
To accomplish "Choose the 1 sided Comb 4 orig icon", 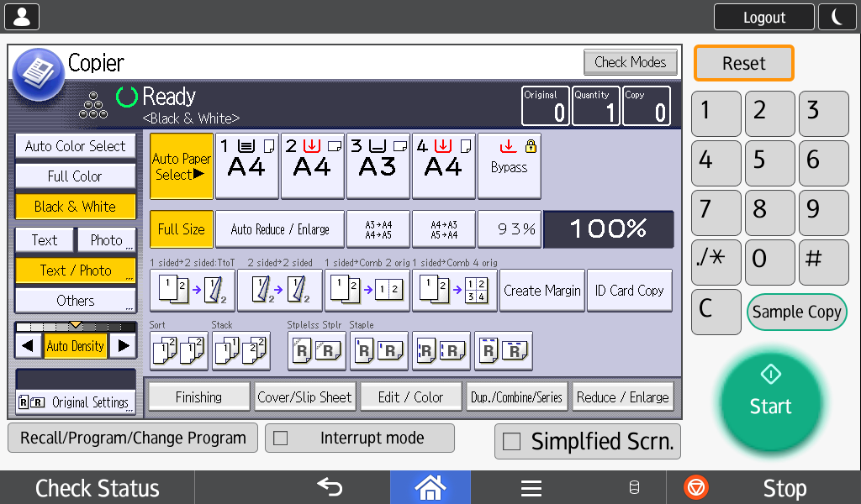I will click(x=455, y=291).
